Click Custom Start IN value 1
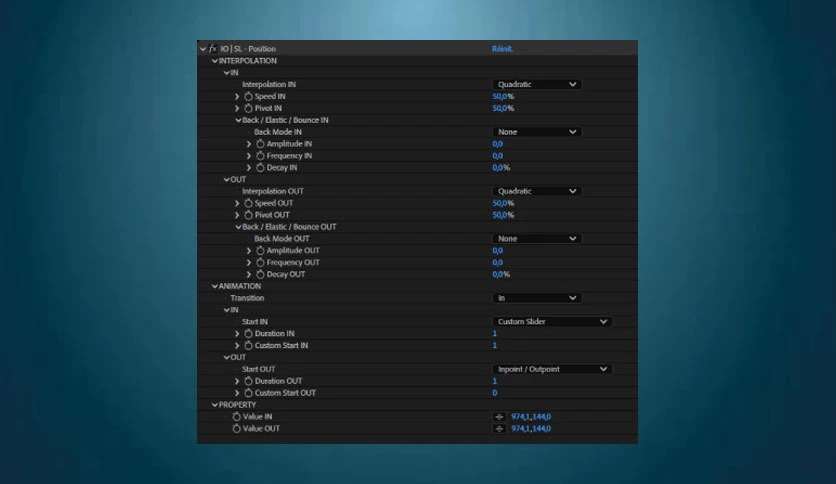836x484 pixels. click(495, 345)
